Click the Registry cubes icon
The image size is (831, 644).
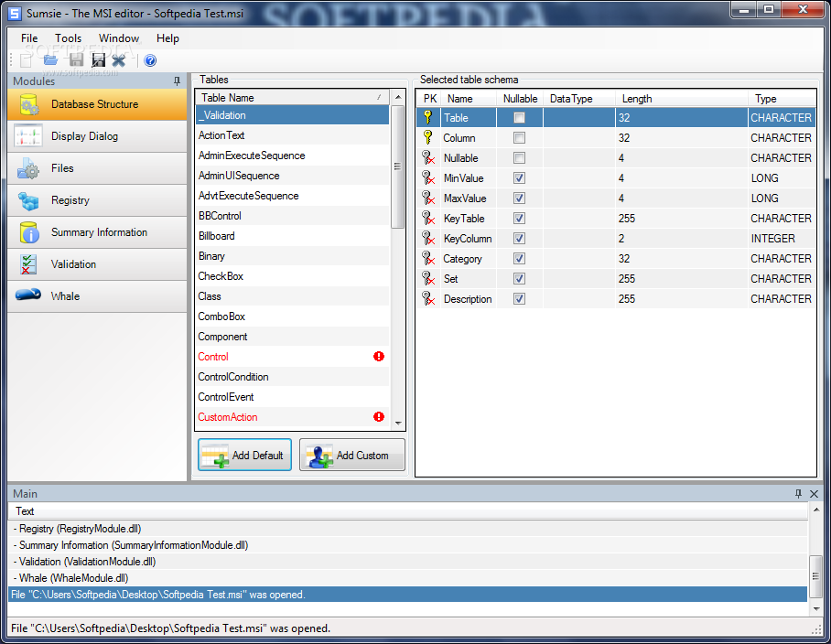pyautogui.click(x=28, y=200)
